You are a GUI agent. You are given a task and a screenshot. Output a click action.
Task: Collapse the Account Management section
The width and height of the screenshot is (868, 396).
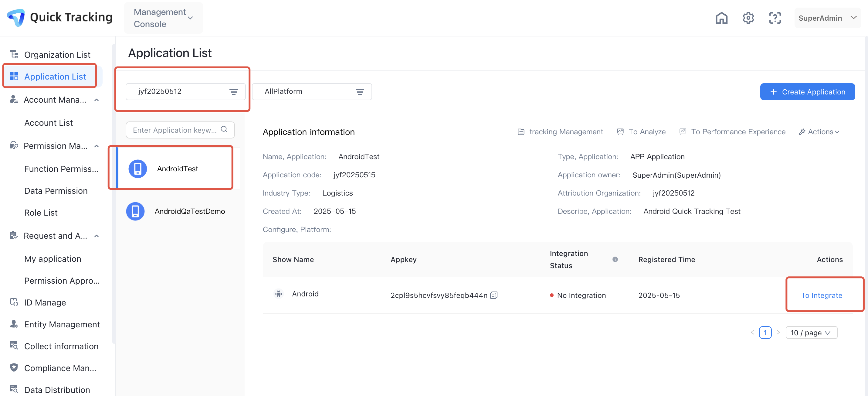(97, 100)
